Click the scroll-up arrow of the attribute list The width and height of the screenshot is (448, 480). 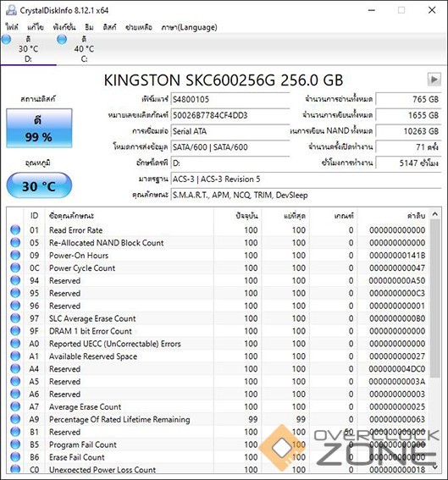(434, 214)
